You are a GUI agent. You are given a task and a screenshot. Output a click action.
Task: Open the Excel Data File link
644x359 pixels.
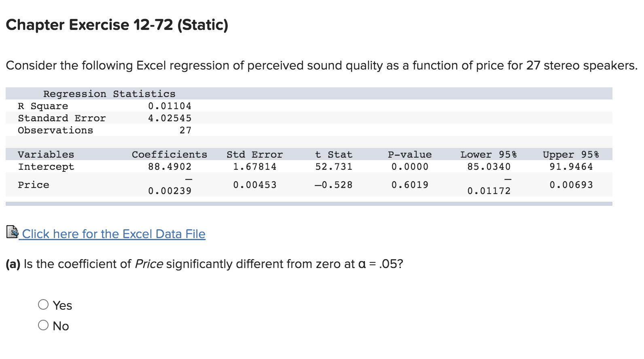pyautogui.click(x=113, y=234)
